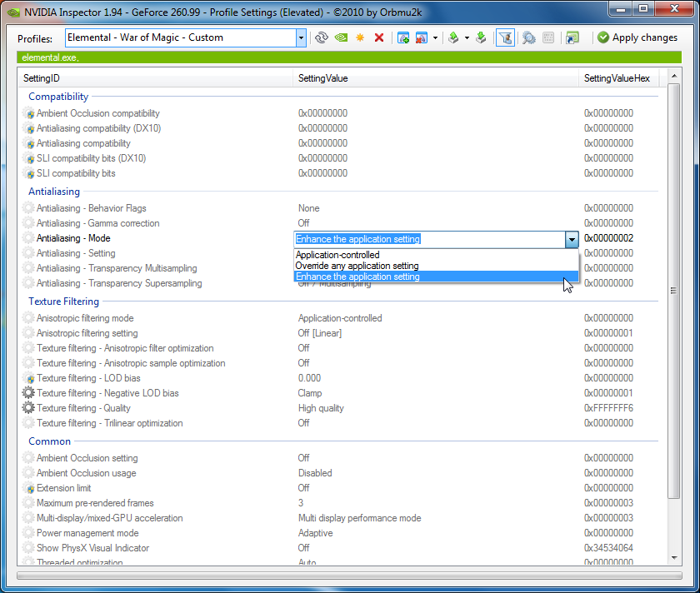Click the orange star create profile icon
Viewport: 700px width, 593px height.
360,37
